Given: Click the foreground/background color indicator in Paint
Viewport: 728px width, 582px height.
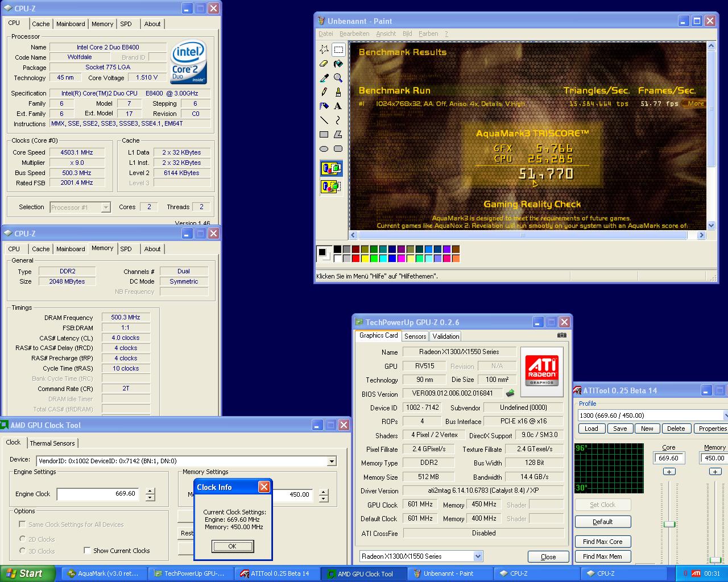Looking at the screenshot, I should tap(324, 253).
